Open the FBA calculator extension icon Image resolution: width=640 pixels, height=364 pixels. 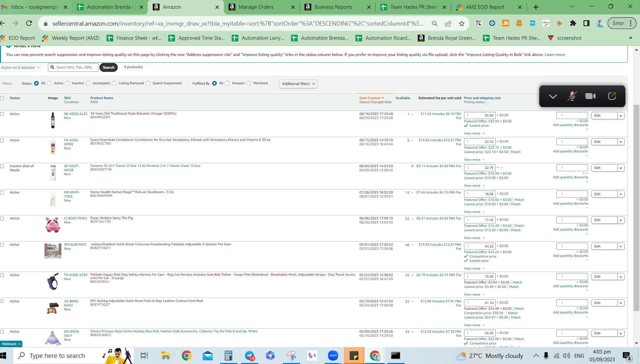point(532,23)
